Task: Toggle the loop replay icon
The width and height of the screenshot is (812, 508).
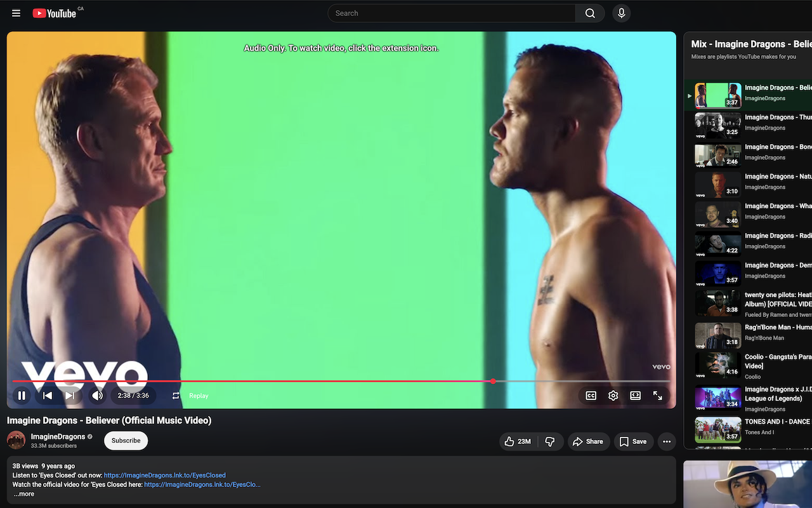Action: point(176,396)
